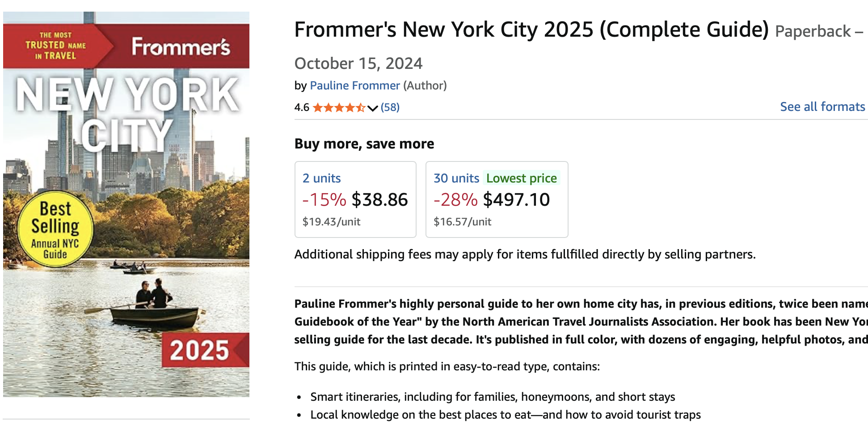
Task: Click the See all formats link
Action: pos(822,107)
